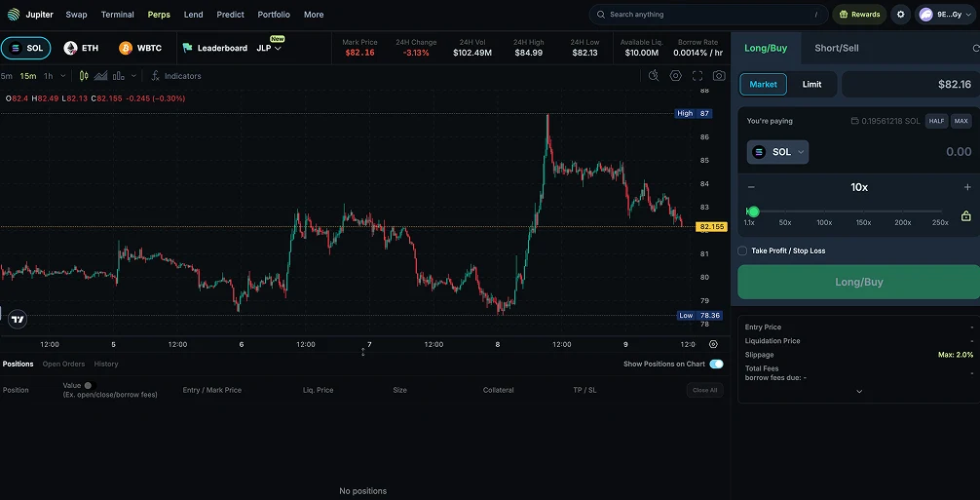Screen dimensions: 980x500
Task: Open Indicators fx menu
Action: point(176,76)
